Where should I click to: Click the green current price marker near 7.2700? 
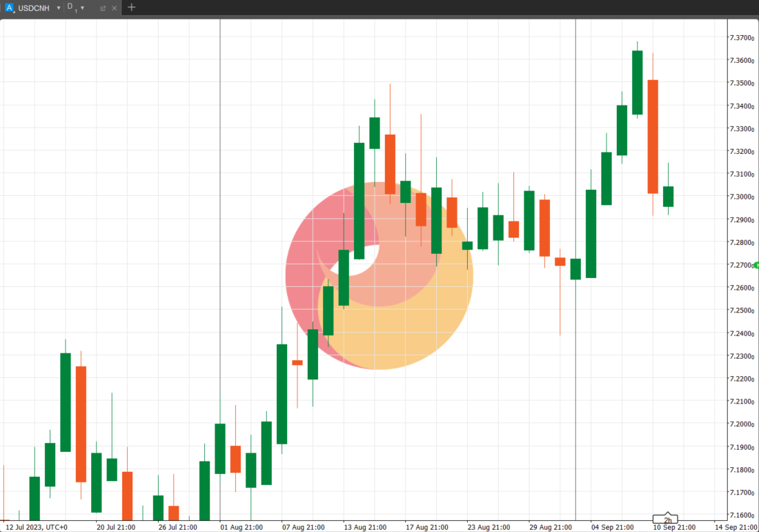756,265
